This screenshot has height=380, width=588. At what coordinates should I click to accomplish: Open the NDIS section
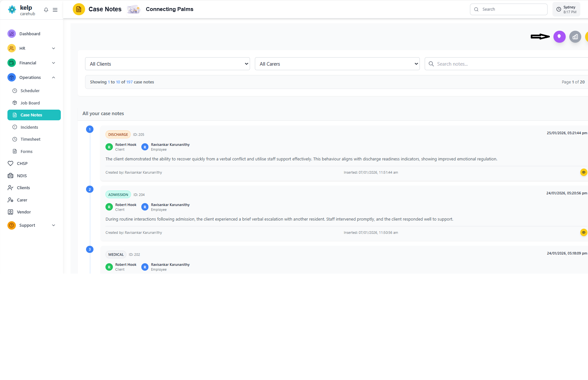pyautogui.click(x=22, y=176)
